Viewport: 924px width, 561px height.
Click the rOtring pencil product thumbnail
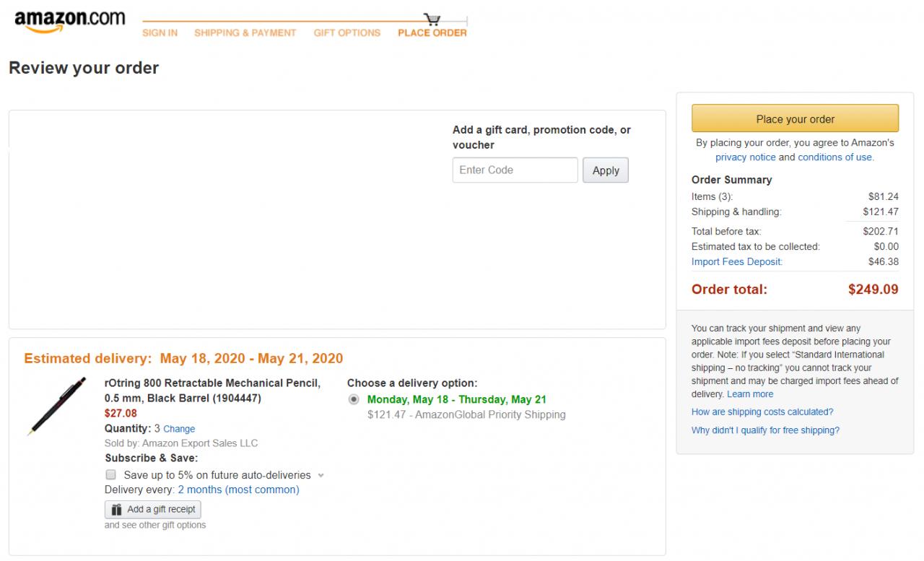(57, 406)
